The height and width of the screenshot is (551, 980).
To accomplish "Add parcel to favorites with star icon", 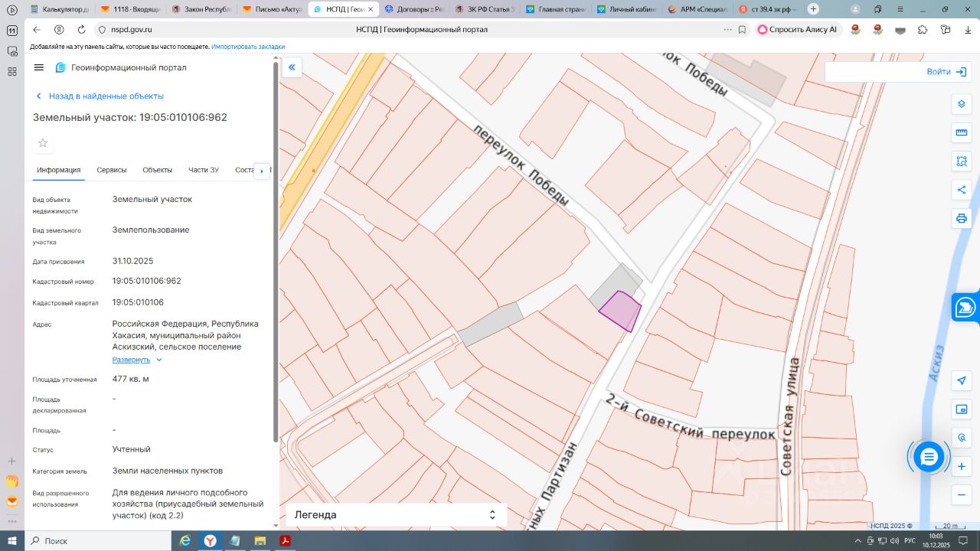I will pyautogui.click(x=43, y=143).
